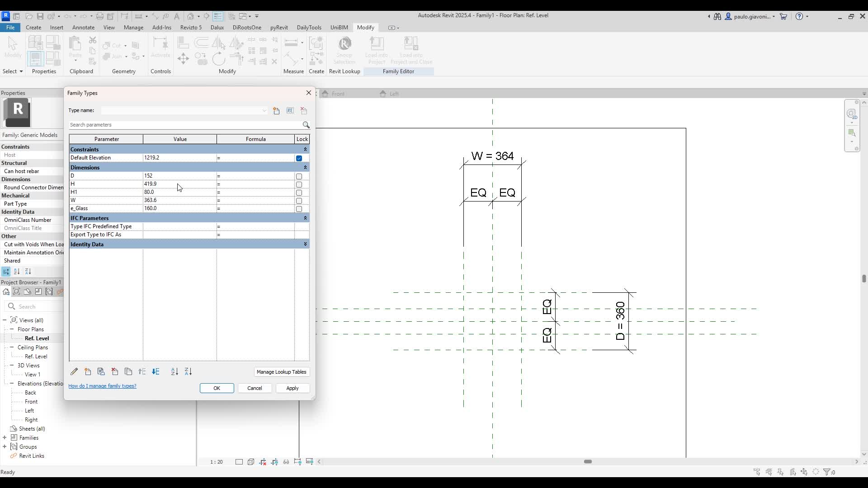Click the Print icon in the quick access toolbar
This screenshot has width=868, height=488.
[x=100, y=16]
